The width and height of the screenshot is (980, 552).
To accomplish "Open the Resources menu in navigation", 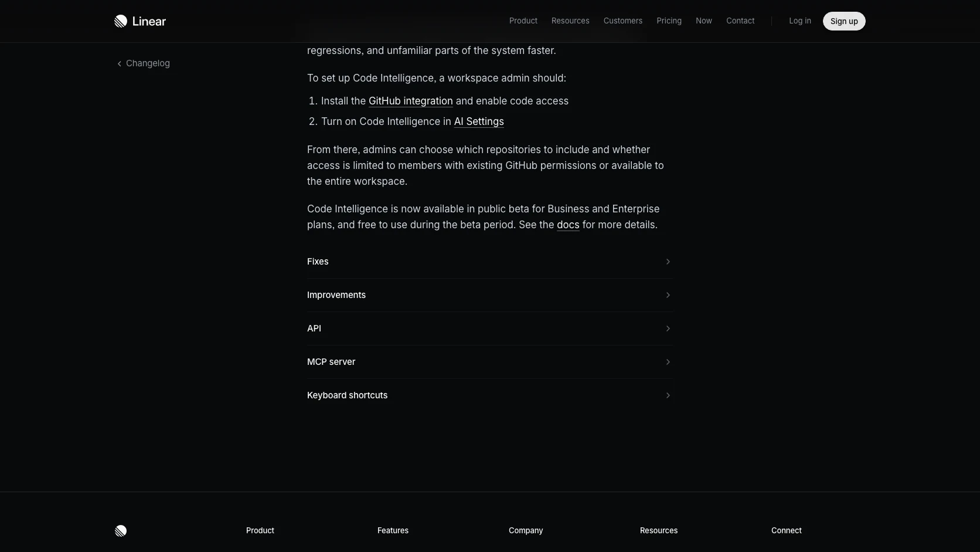I will coord(570,21).
